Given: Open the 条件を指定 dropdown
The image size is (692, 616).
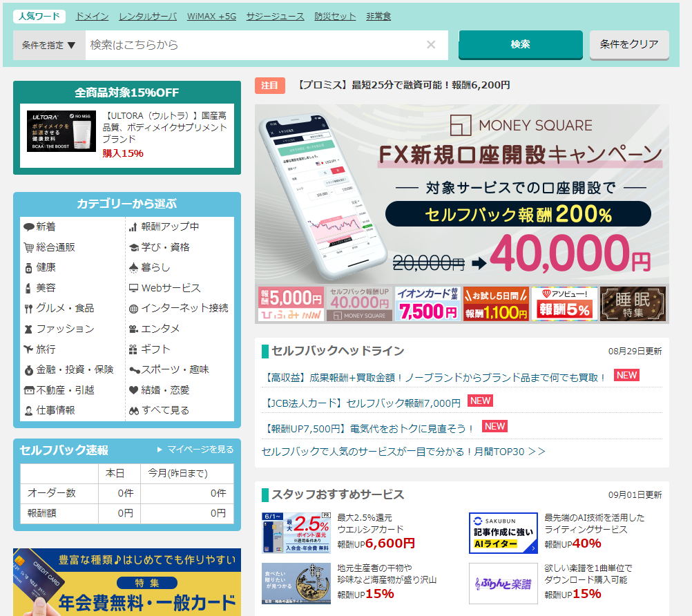Looking at the screenshot, I should click(49, 45).
